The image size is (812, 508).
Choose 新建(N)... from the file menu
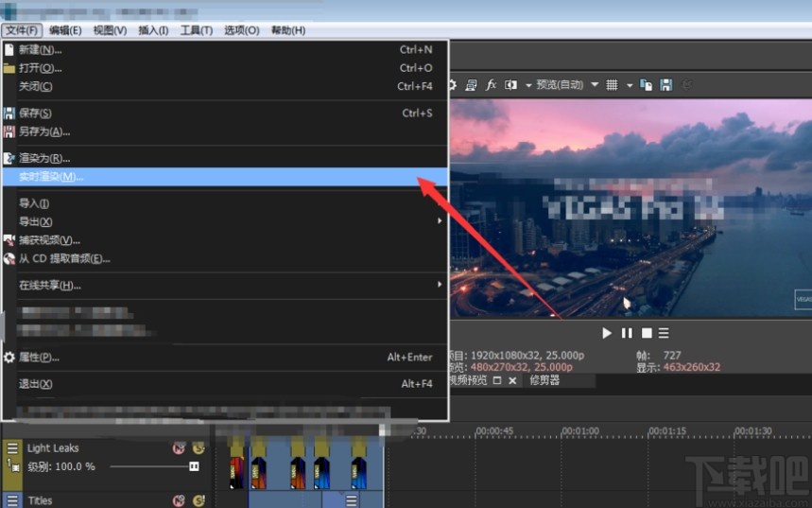coord(225,50)
